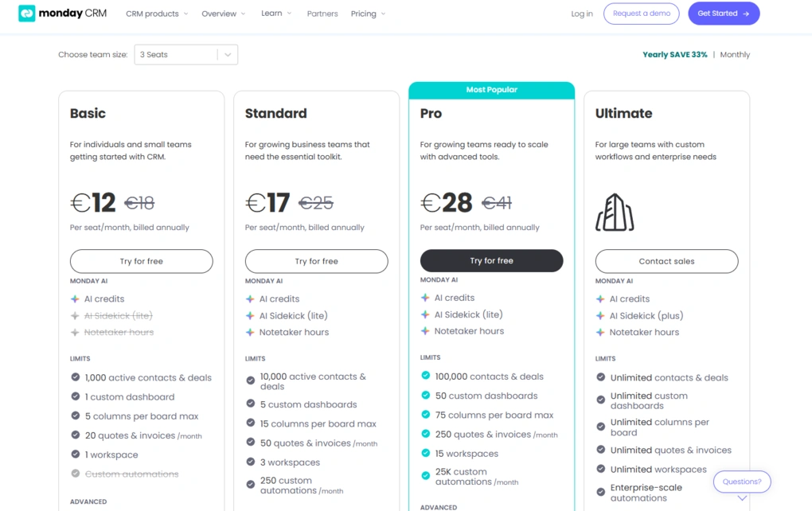Click the AI credits sparkle icon in Basic

coord(75,298)
